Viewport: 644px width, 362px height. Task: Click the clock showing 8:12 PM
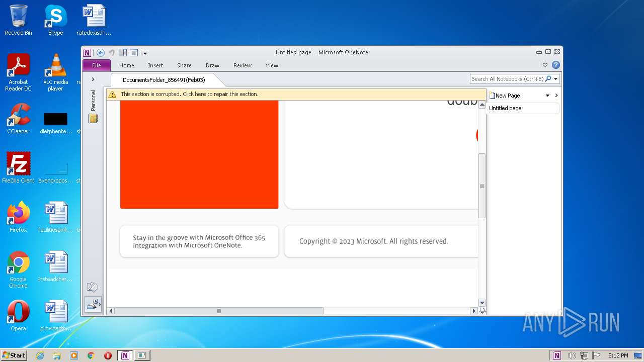pyautogui.click(x=618, y=355)
